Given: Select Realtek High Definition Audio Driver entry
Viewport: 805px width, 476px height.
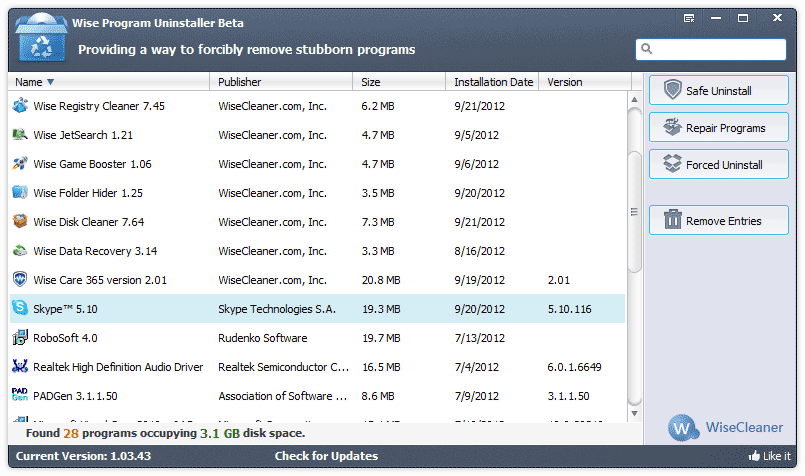Looking at the screenshot, I should click(118, 367).
